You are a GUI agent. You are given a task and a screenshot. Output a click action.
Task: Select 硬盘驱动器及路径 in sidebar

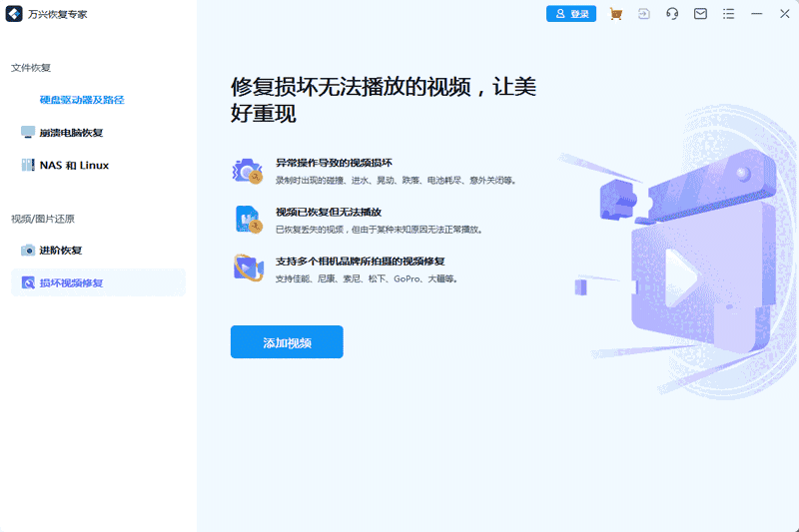[x=82, y=100]
